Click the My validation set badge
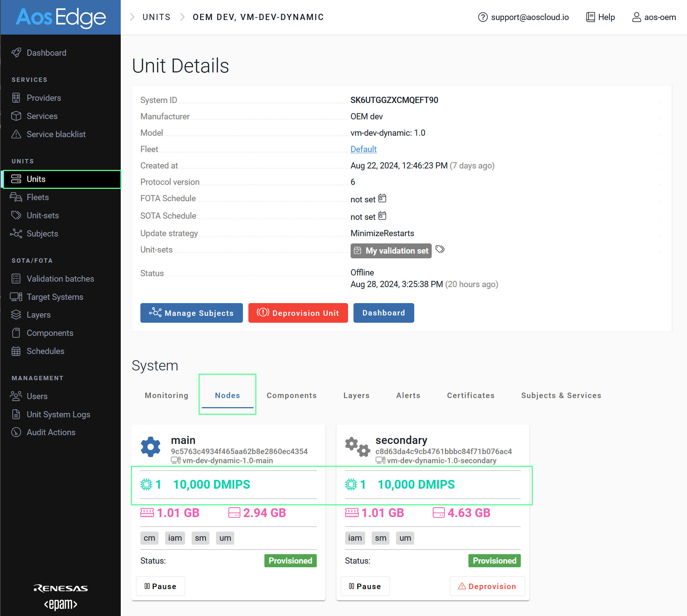 [x=391, y=251]
